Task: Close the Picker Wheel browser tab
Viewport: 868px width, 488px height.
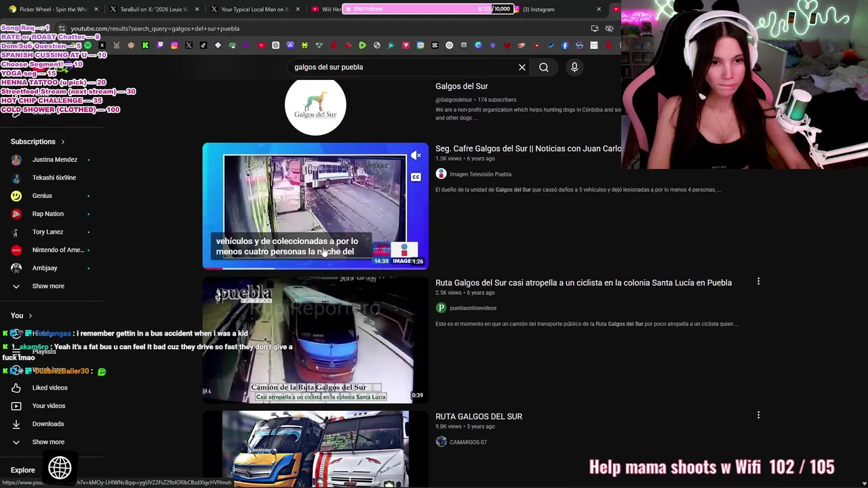Action: (x=96, y=9)
